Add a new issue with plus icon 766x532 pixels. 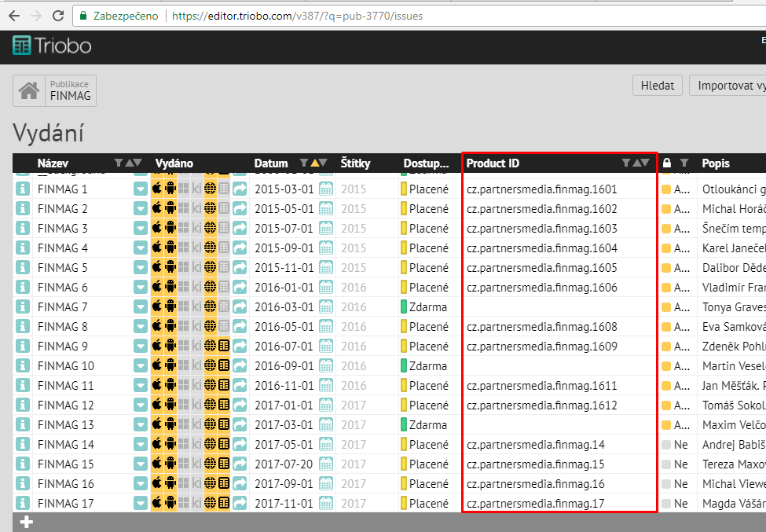pyautogui.click(x=27, y=523)
